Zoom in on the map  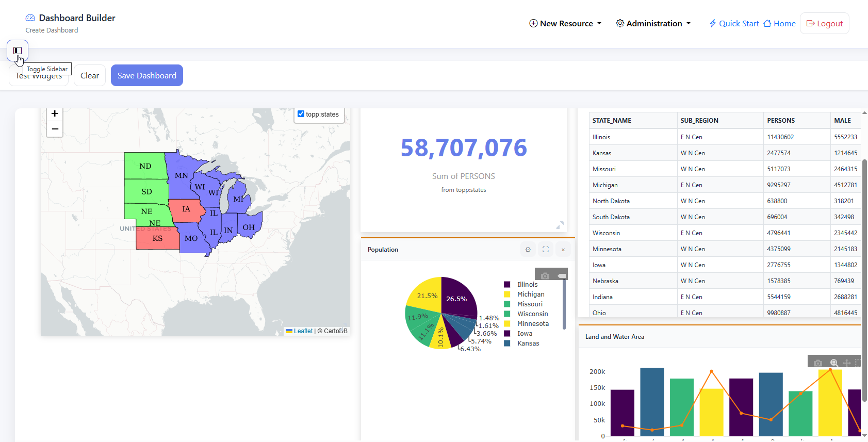pos(55,114)
